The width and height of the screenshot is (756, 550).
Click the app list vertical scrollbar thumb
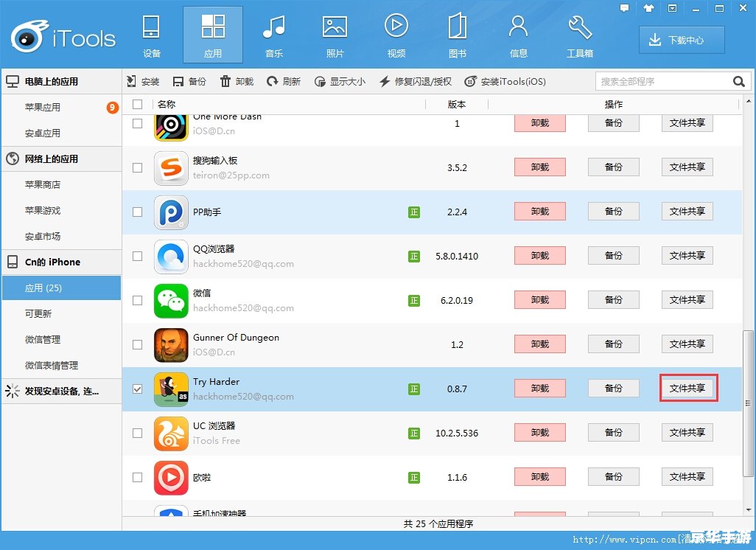(748, 403)
